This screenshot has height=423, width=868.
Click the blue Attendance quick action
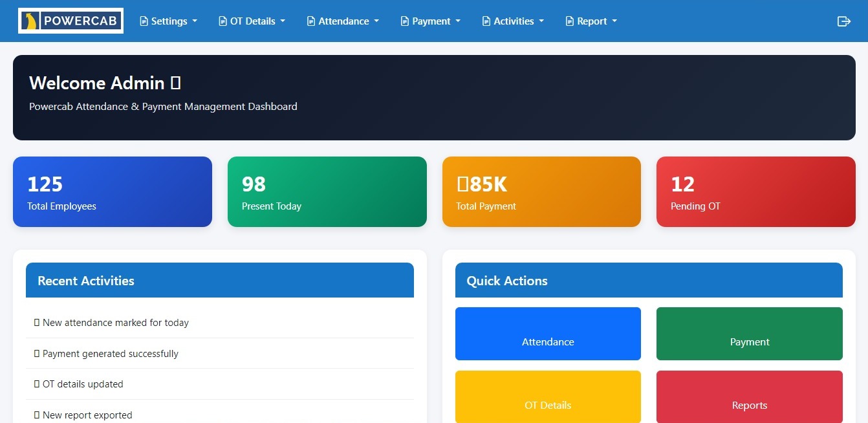pos(548,334)
